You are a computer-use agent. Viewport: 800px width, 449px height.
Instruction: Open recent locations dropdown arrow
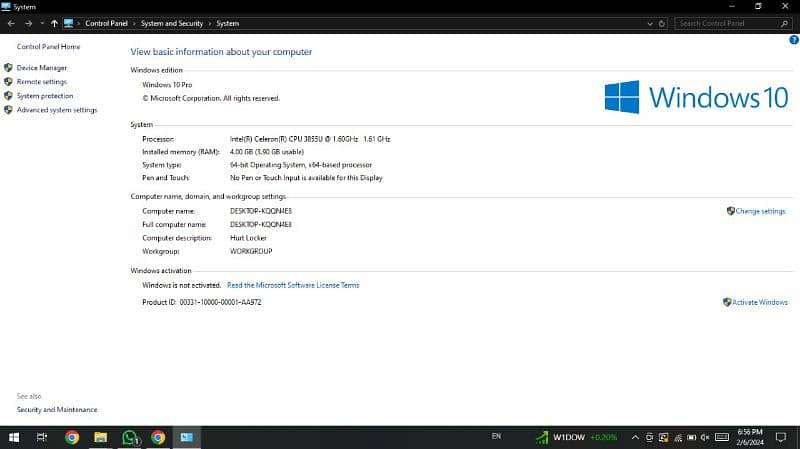click(41, 22)
